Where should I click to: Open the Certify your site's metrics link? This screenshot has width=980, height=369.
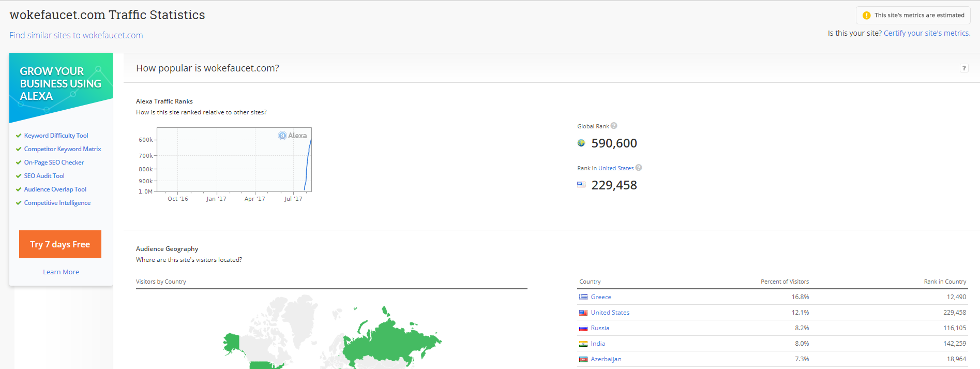coord(927,33)
